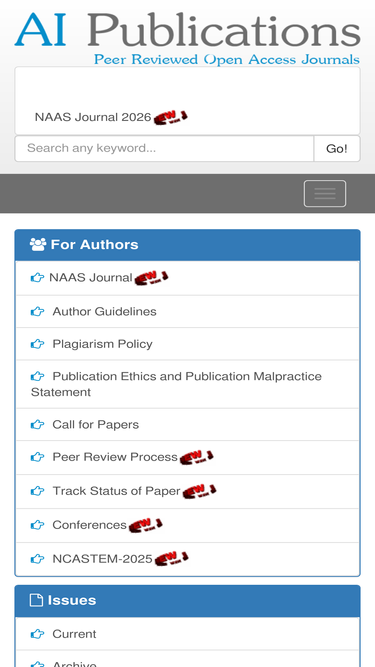Open the Plagiarism Policy link
This screenshot has height=667, width=375.
coord(102,344)
